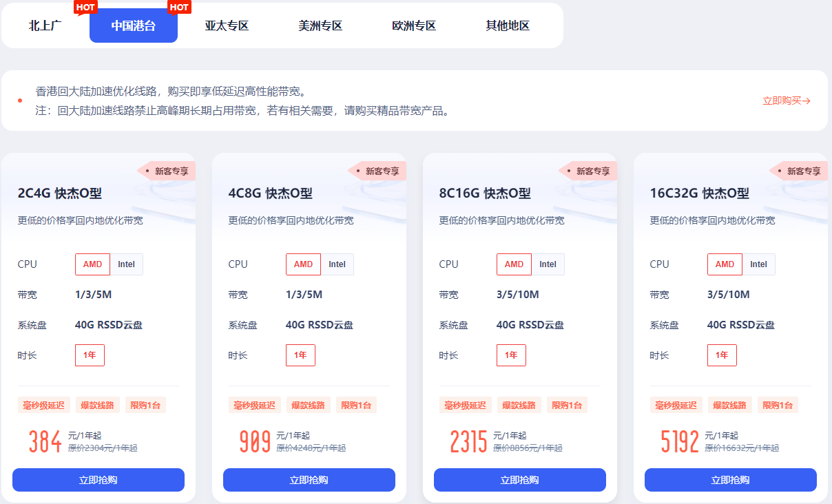
Task: Open the 美洲专区 tab
Action: [320, 26]
